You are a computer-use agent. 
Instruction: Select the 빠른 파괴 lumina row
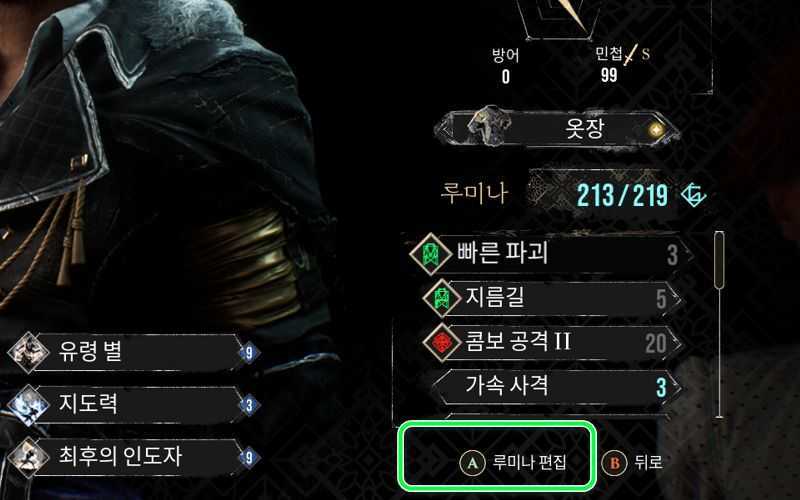pyautogui.click(x=550, y=254)
